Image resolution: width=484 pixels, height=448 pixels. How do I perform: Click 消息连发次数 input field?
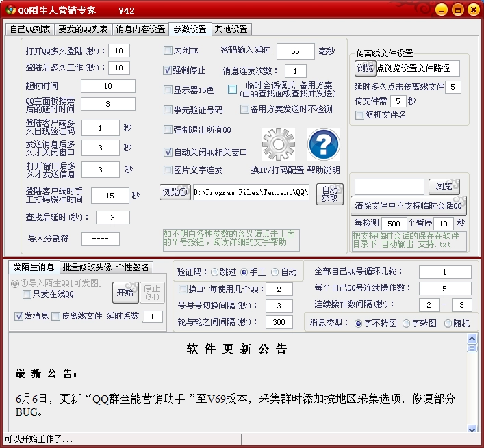pyautogui.click(x=296, y=71)
